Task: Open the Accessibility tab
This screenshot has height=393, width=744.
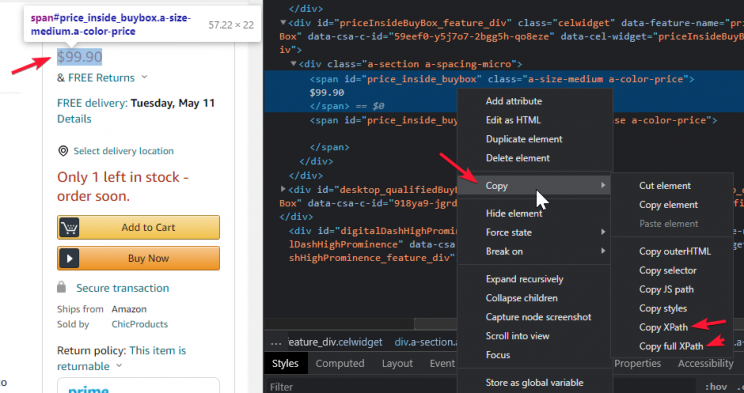Action: coord(705,364)
